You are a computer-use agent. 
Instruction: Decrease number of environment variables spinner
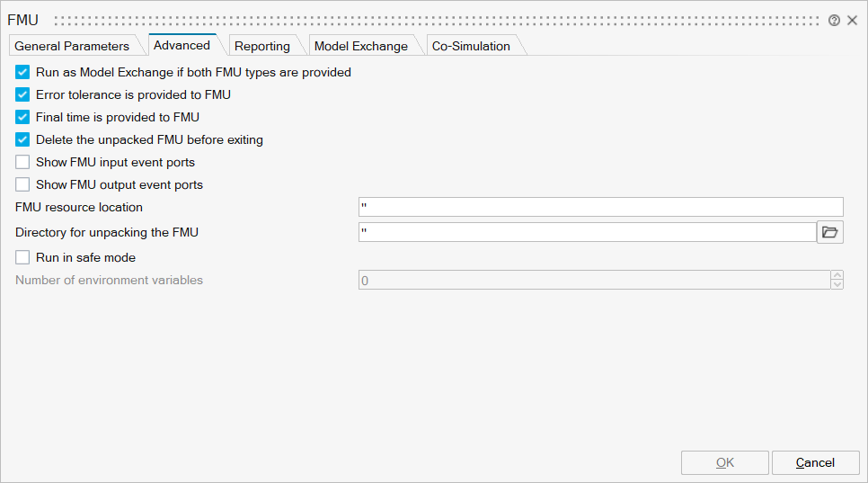(837, 285)
